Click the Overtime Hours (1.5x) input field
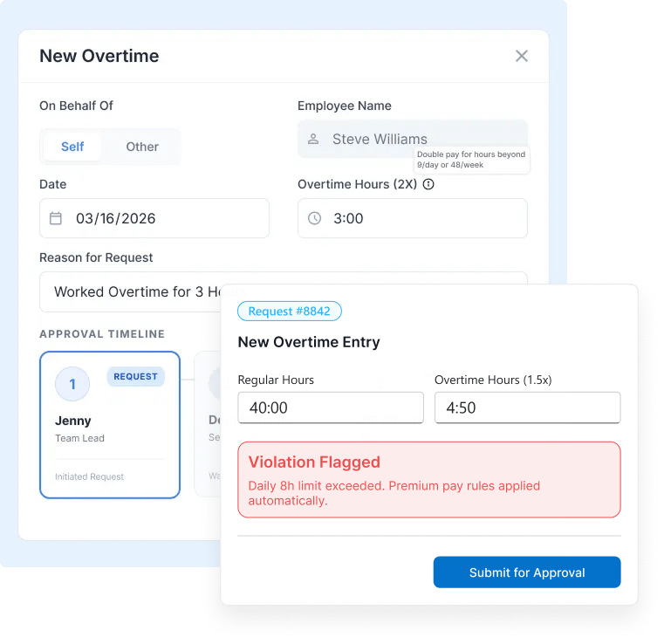 pyautogui.click(x=527, y=408)
